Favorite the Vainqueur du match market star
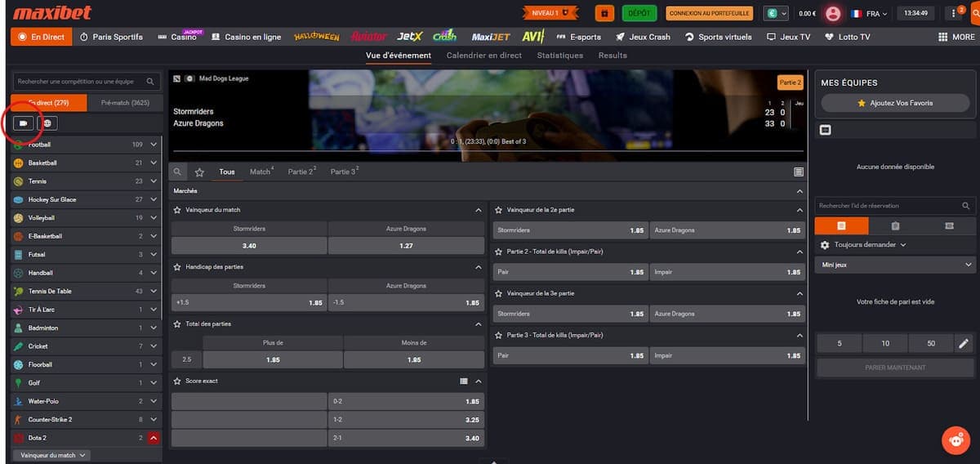The image size is (980, 464). (x=177, y=210)
